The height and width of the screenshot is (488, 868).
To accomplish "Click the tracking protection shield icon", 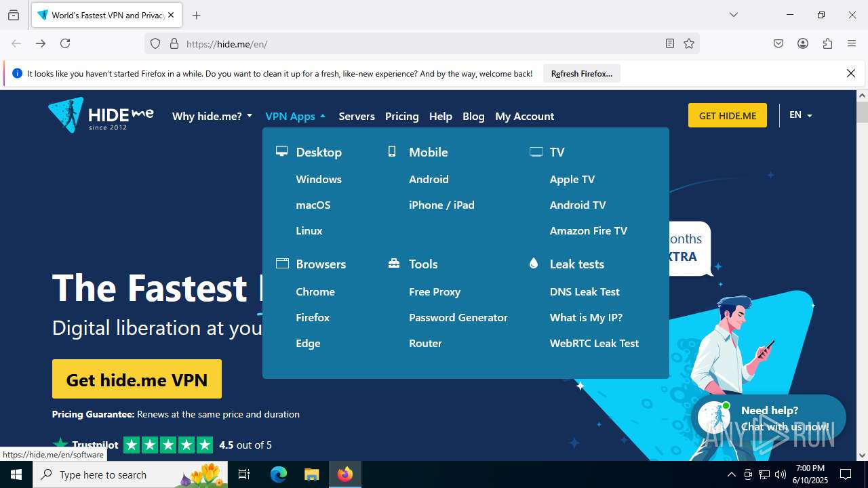I will pos(155,43).
